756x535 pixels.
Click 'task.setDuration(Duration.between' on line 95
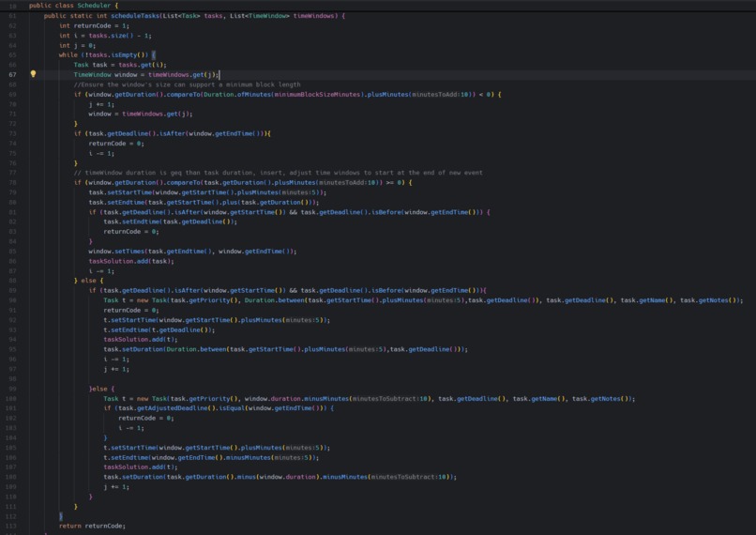285,349
